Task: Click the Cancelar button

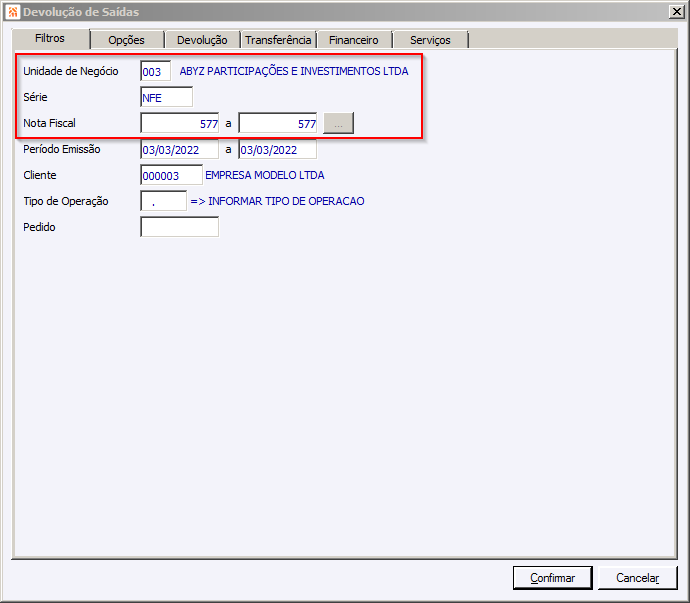Action: 637,577
